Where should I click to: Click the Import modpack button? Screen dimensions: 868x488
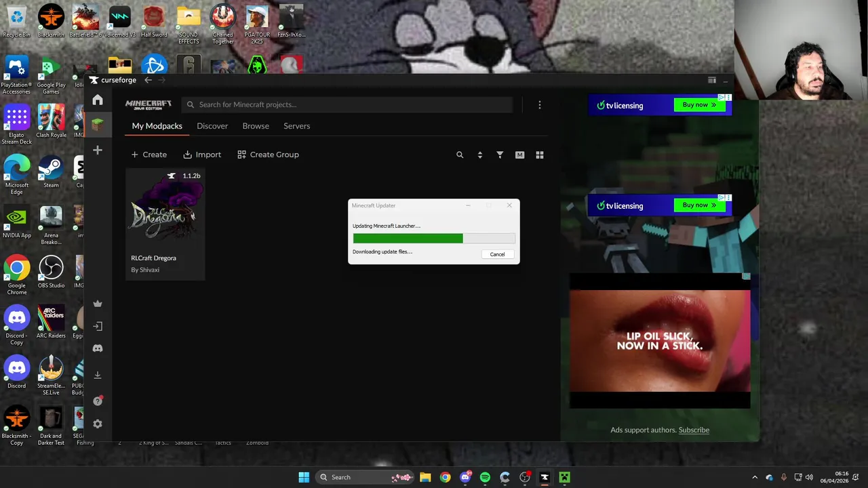pos(202,155)
